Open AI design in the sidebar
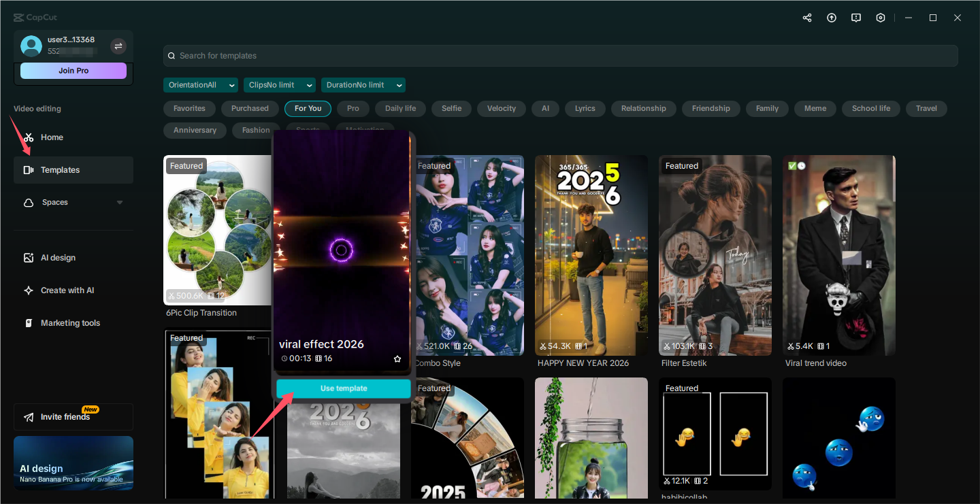 [73, 258]
